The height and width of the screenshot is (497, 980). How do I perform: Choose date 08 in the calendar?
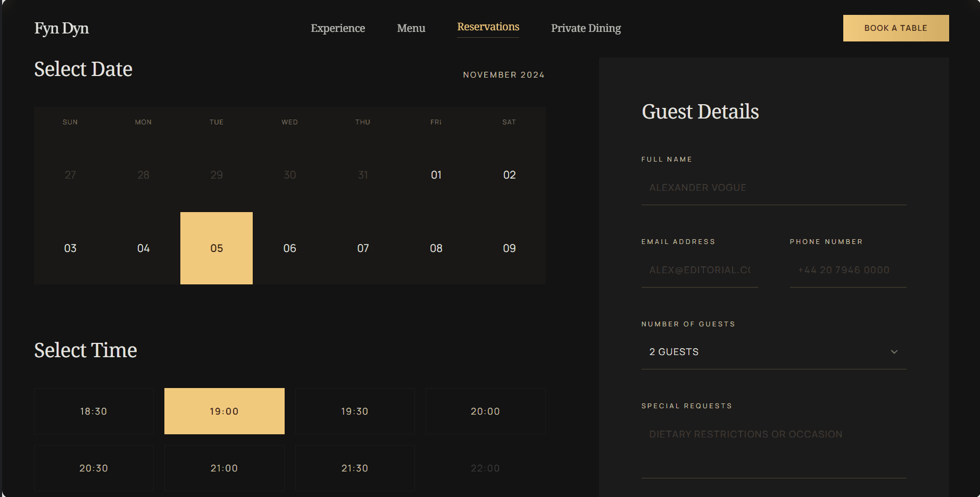click(436, 248)
